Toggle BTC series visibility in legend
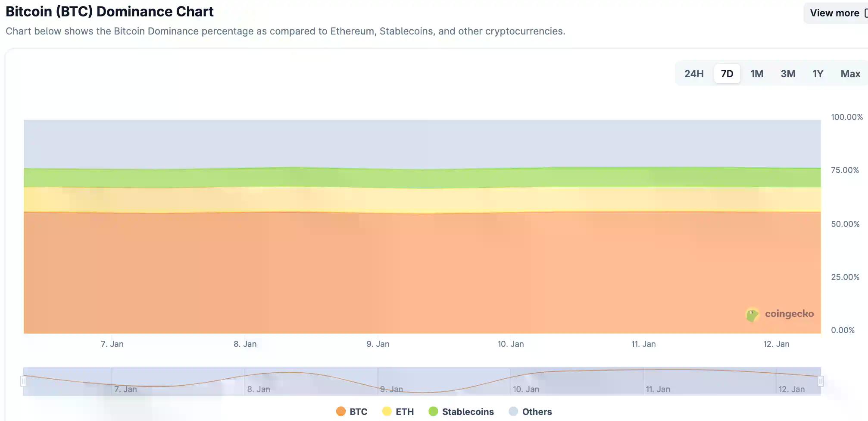Image resolution: width=868 pixels, height=421 pixels. pos(358,412)
